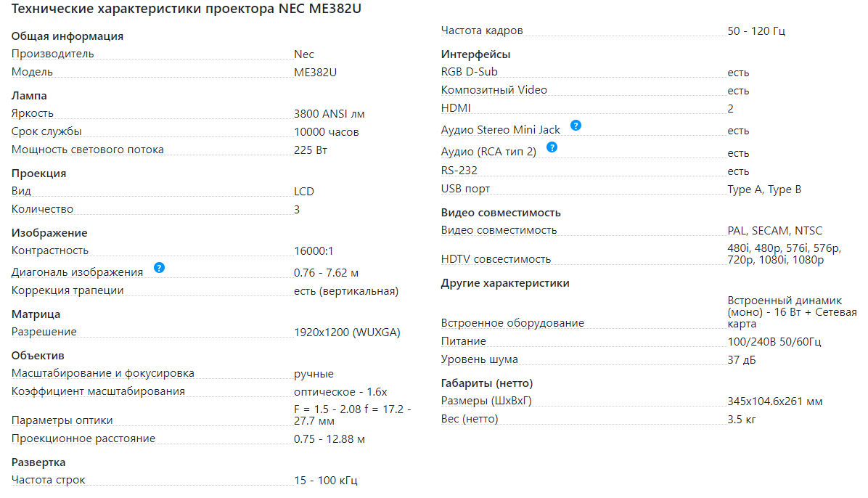Click the resolution value 1920x1200 (WUXGA)
This screenshot has width=868, height=498.
tap(347, 332)
